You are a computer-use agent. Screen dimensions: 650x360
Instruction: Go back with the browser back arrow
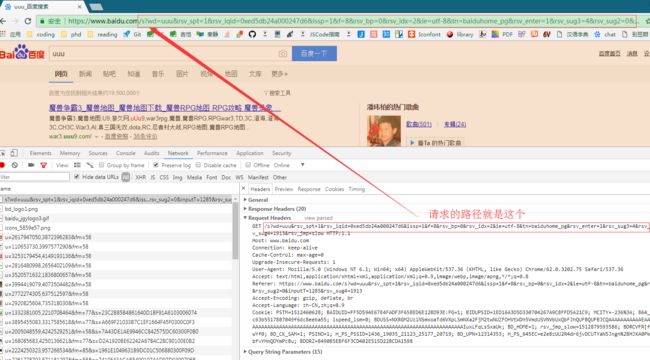[3, 21]
